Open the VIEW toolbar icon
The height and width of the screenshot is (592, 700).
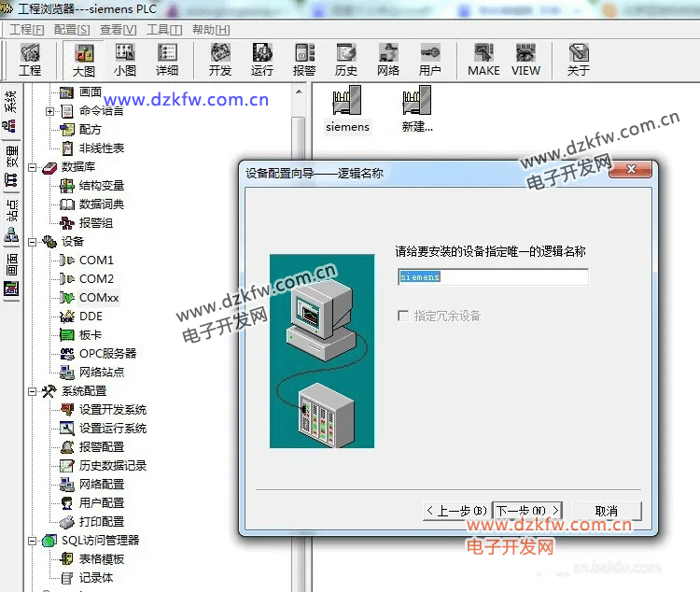(x=525, y=60)
